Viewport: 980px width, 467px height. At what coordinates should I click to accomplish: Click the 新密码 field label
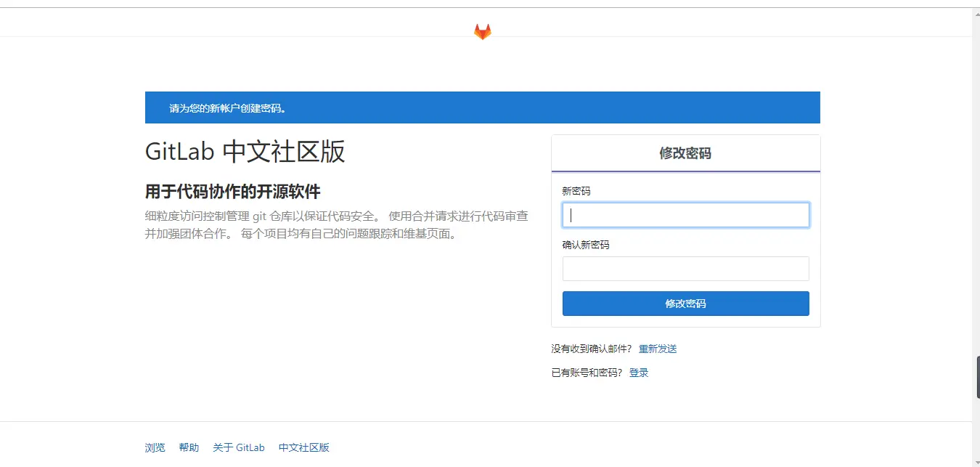click(x=576, y=191)
